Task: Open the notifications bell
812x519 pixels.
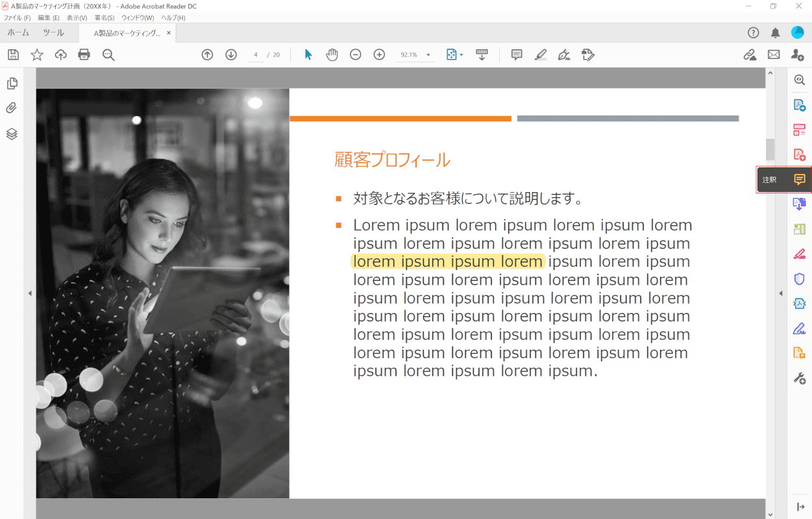Action: coord(775,32)
